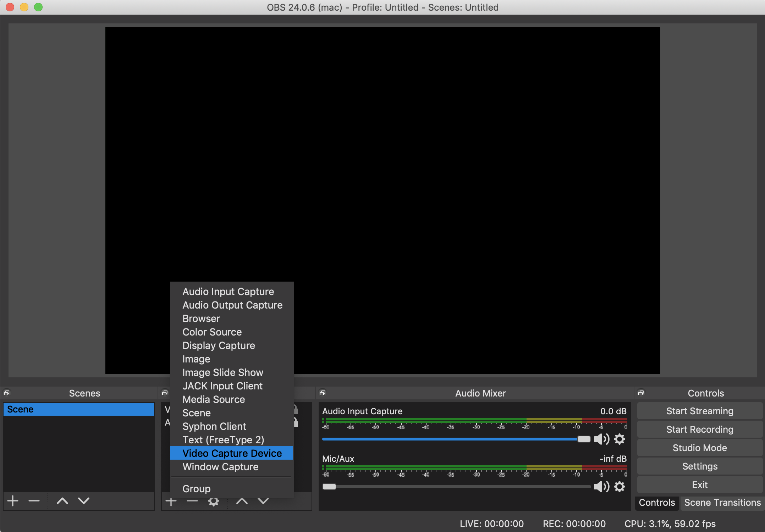Mute Audio Input Capture speaker

click(601, 439)
